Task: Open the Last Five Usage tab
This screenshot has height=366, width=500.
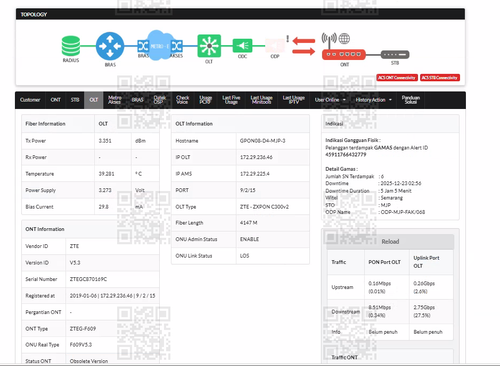Action: tap(231, 100)
